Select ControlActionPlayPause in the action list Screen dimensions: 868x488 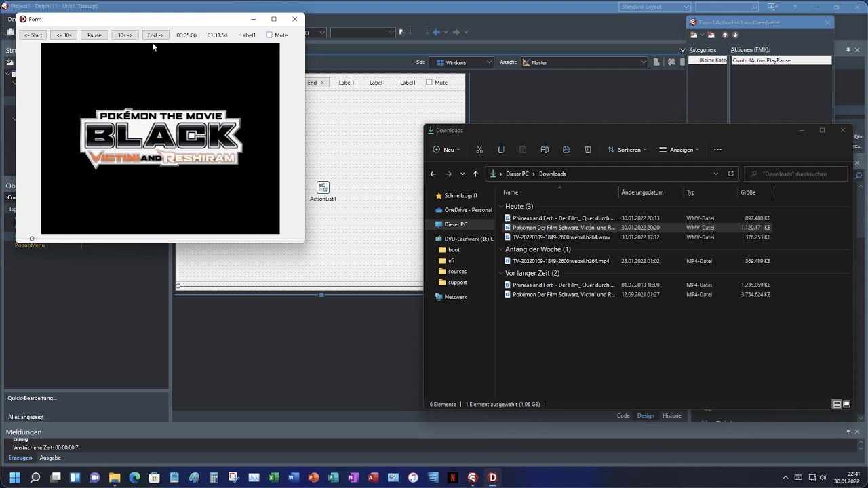pos(781,60)
